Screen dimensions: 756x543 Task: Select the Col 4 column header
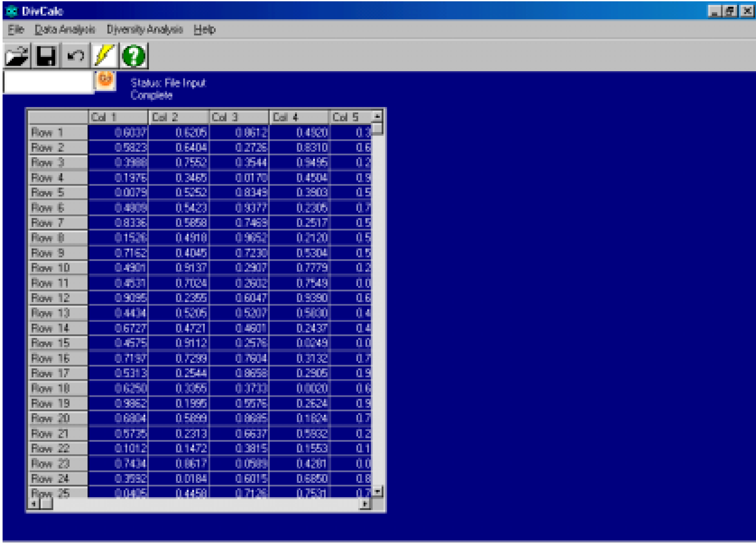point(299,117)
